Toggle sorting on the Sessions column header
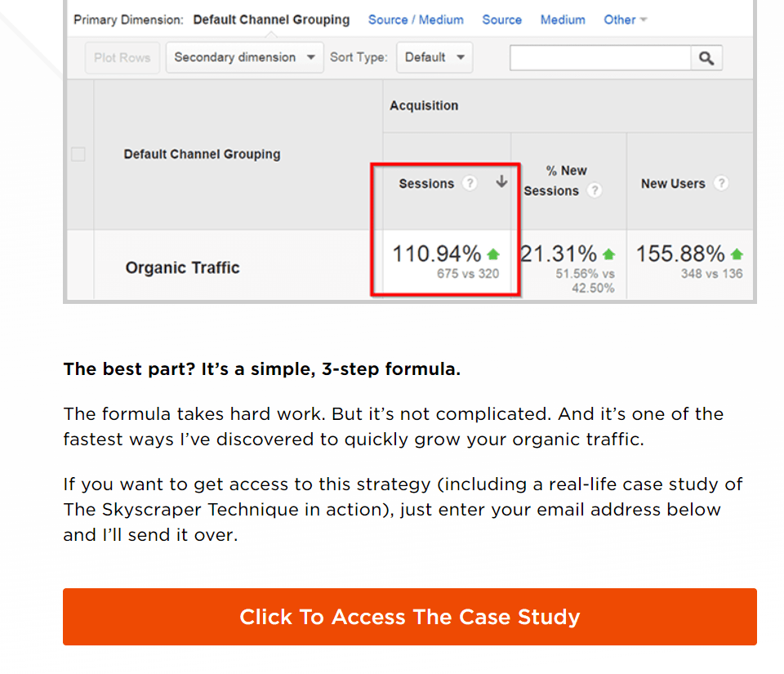The width and height of the screenshot is (784, 674). click(x=428, y=184)
